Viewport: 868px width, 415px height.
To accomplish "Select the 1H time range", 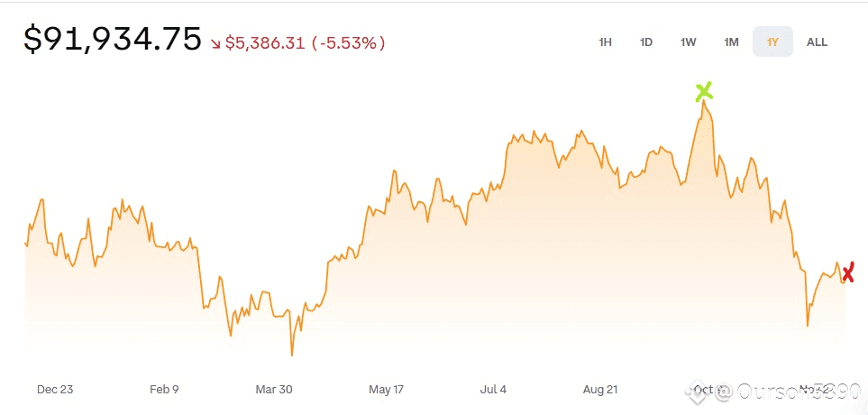I will (605, 41).
